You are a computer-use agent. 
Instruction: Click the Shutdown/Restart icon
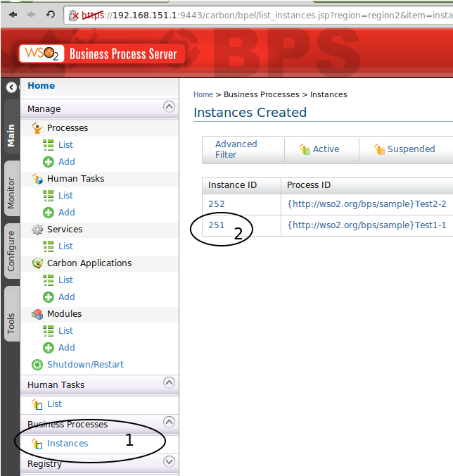click(37, 365)
